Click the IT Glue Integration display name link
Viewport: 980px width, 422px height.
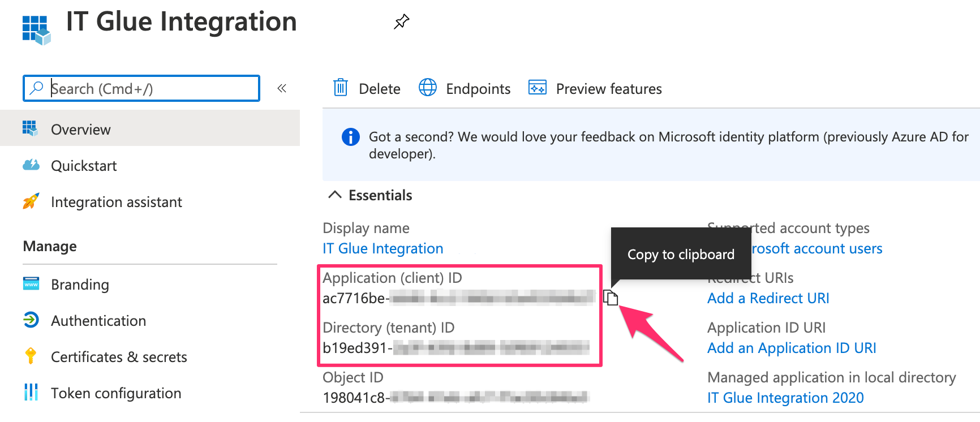point(382,248)
